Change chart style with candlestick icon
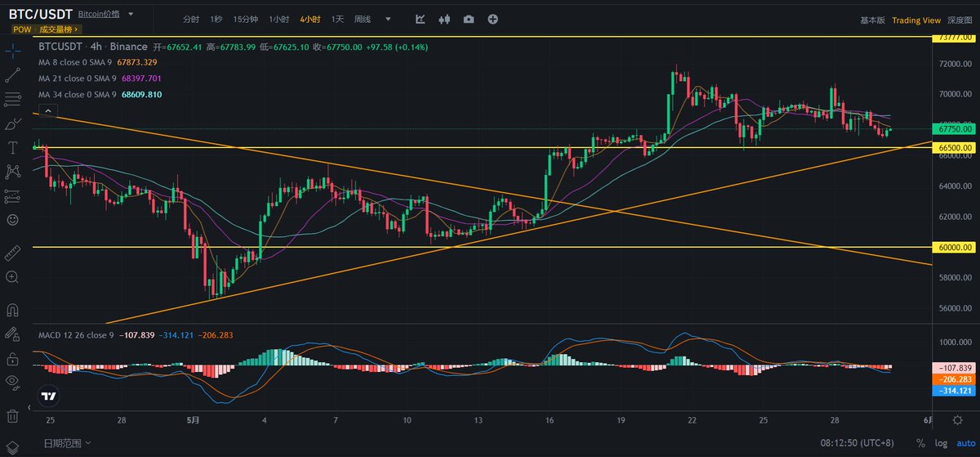Screen dimensions: 980x457 pos(445,19)
